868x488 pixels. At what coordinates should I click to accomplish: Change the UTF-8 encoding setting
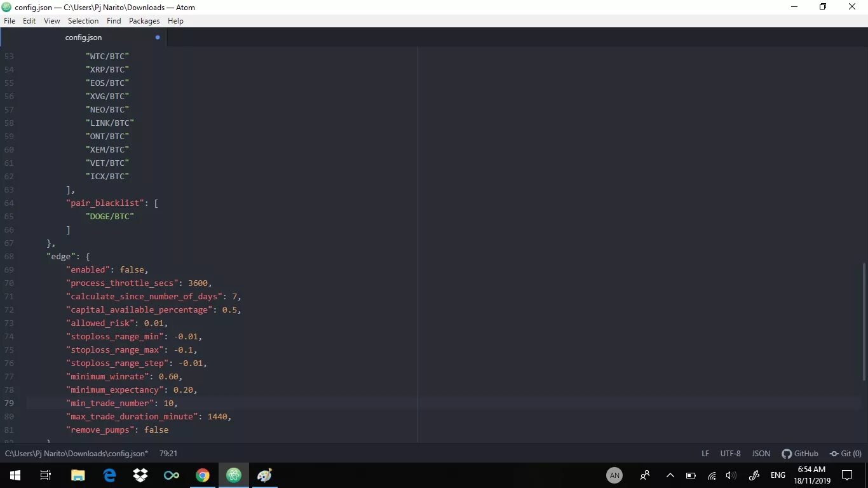(730, 454)
